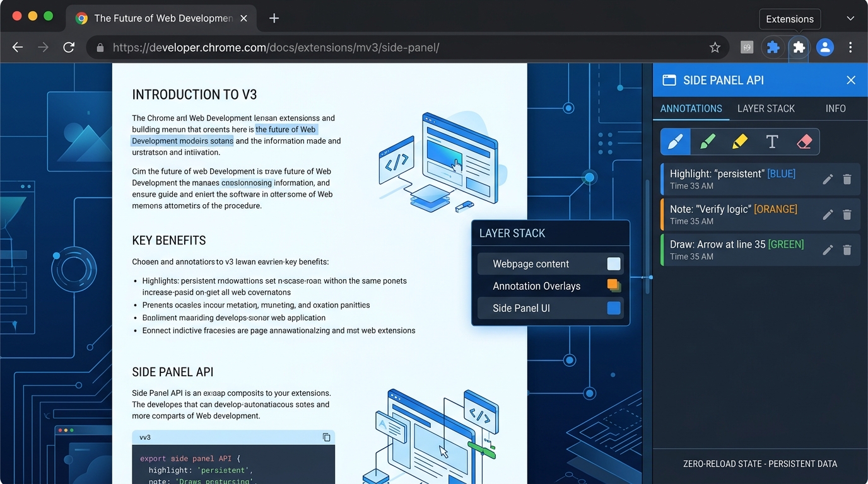Go back to previous page

point(18,47)
